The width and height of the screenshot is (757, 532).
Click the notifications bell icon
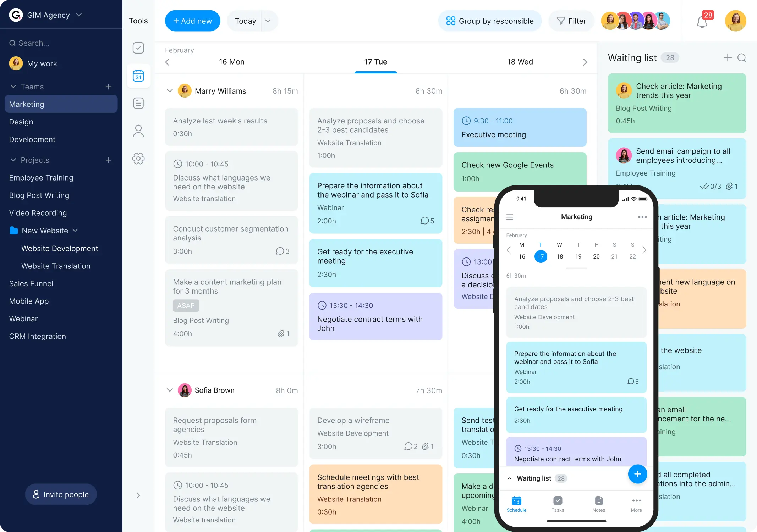701,21
